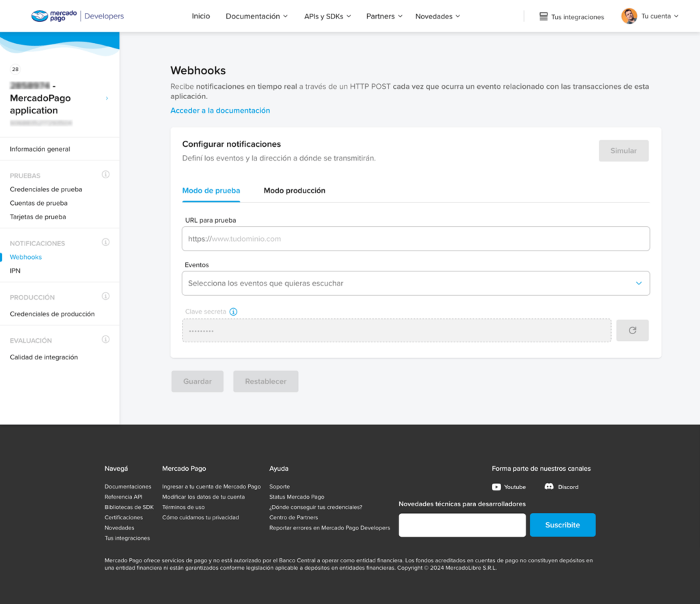700x604 pixels.
Task: Select IPN in sidebar
Action: [x=15, y=271]
